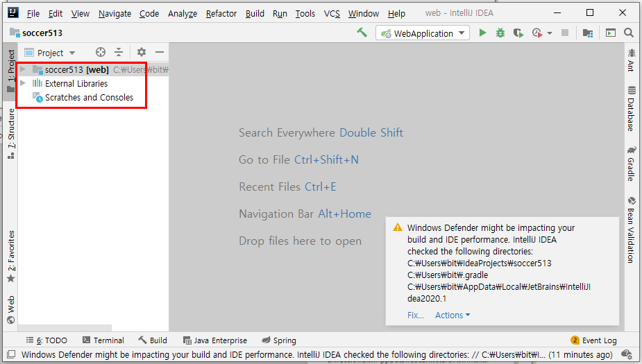Open the Analyze menu

tap(183, 13)
